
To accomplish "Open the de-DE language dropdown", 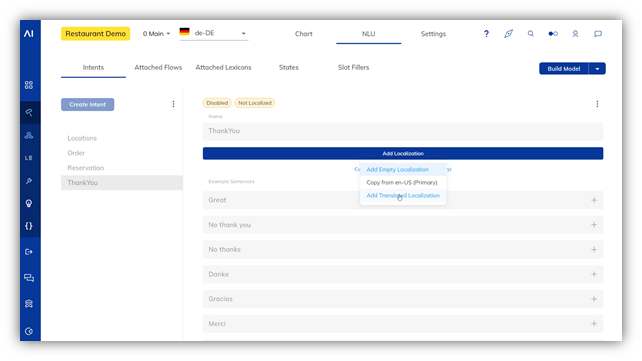I will click(214, 33).
